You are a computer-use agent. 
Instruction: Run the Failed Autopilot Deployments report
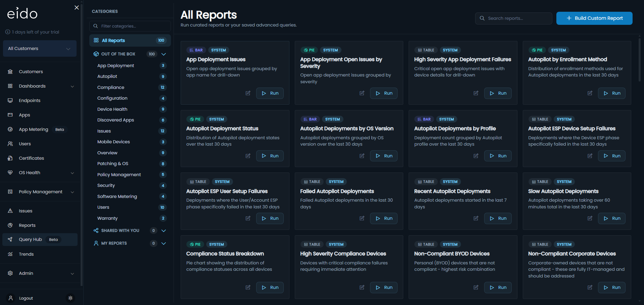(383, 218)
